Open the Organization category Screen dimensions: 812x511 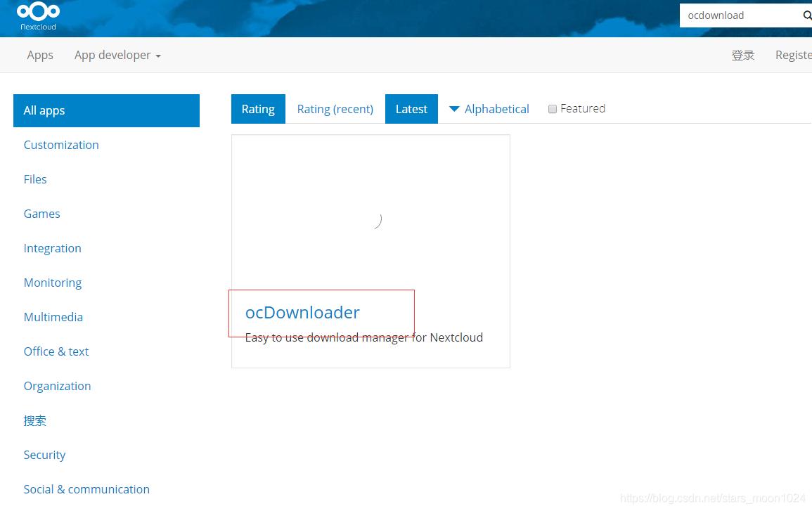coord(58,386)
